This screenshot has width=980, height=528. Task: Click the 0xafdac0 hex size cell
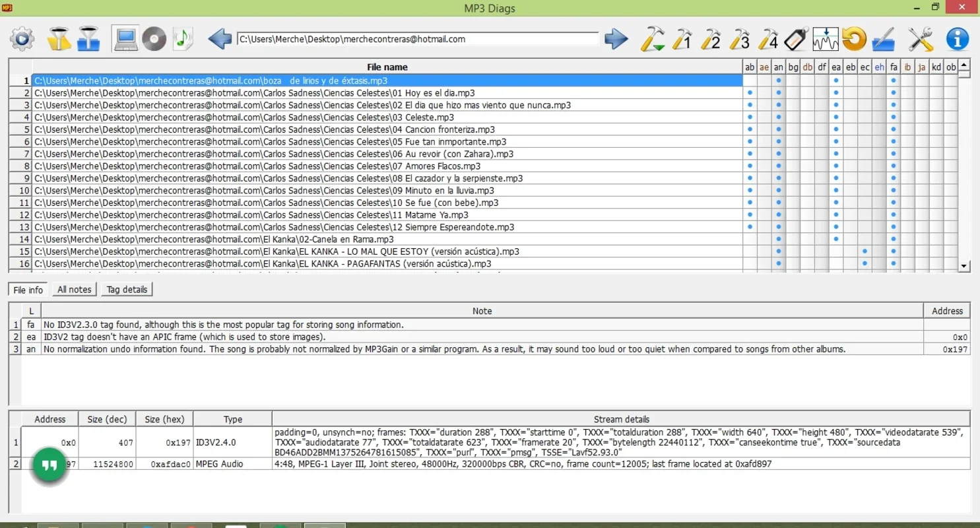165,464
